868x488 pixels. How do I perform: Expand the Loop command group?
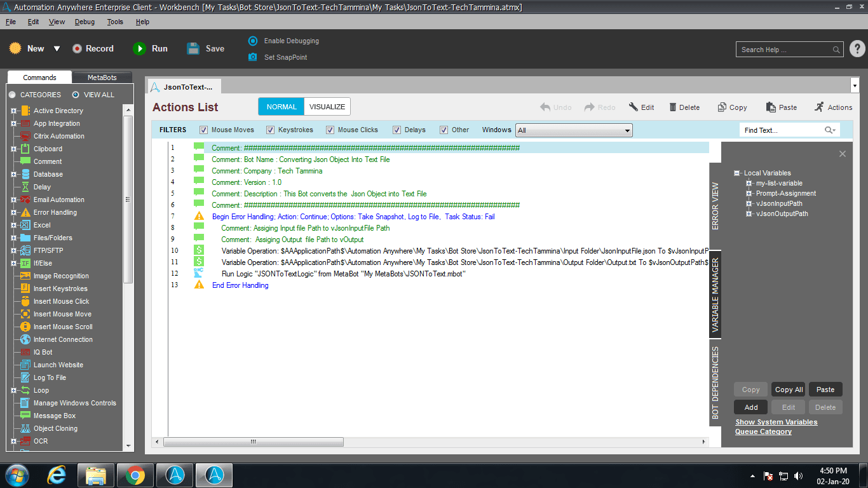tap(13, 390)
